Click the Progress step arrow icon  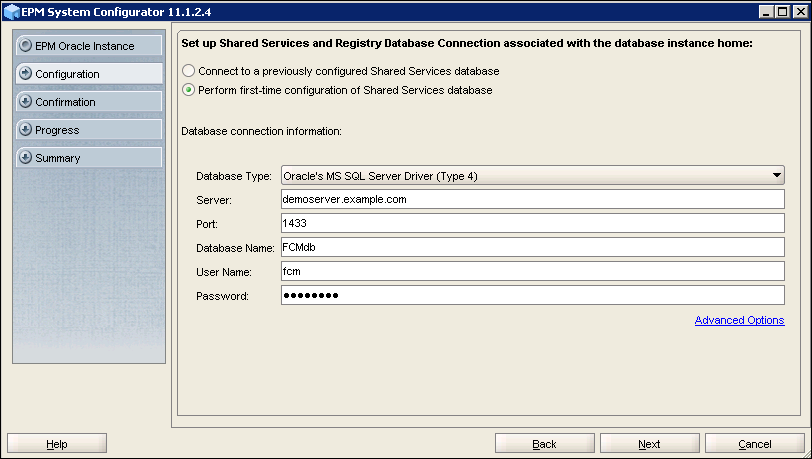(x=25, y=130)
